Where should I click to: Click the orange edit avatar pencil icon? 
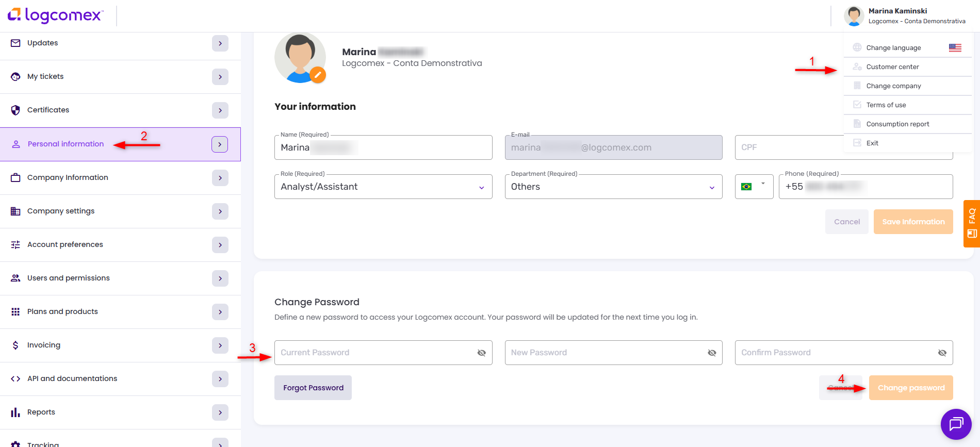point(318,75)
